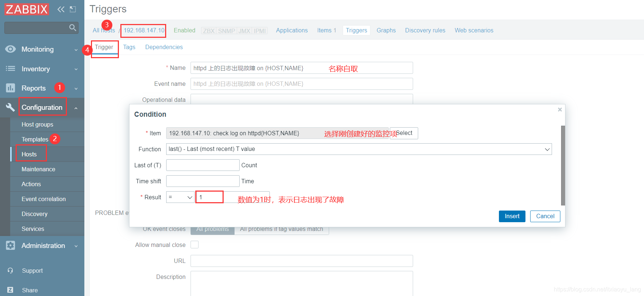Screen dimensions: 644x296
Task: Open the Triggers navigation link
Action: tap(356, 31)
